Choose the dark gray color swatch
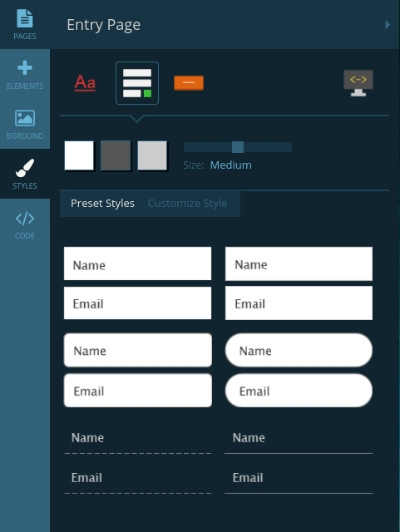Screen dimensions: 400x532 (x=116, y=155)
